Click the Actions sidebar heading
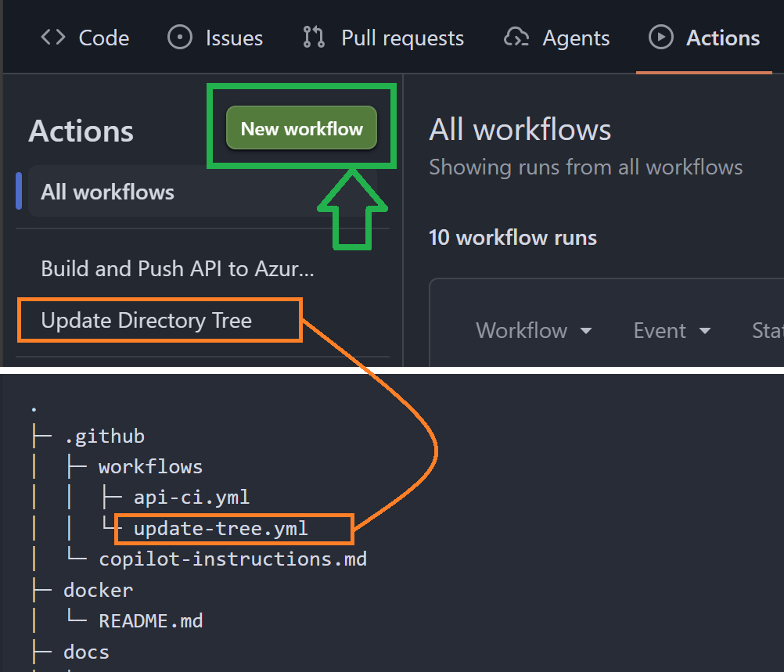 (x=81, y=131)
